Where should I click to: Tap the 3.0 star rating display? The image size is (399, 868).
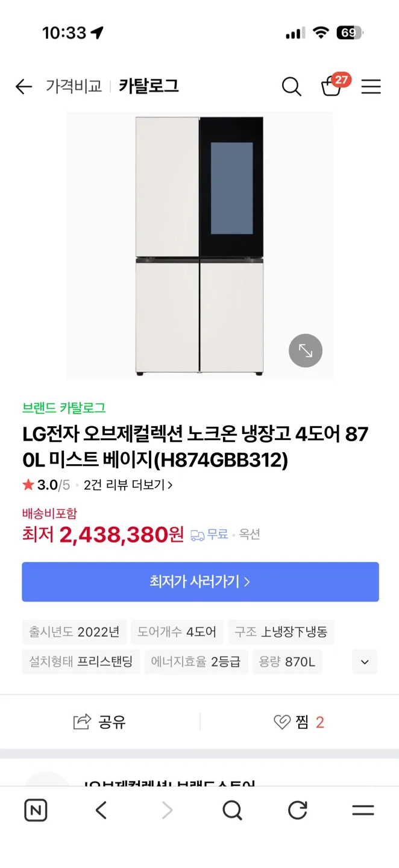[44, 485]
